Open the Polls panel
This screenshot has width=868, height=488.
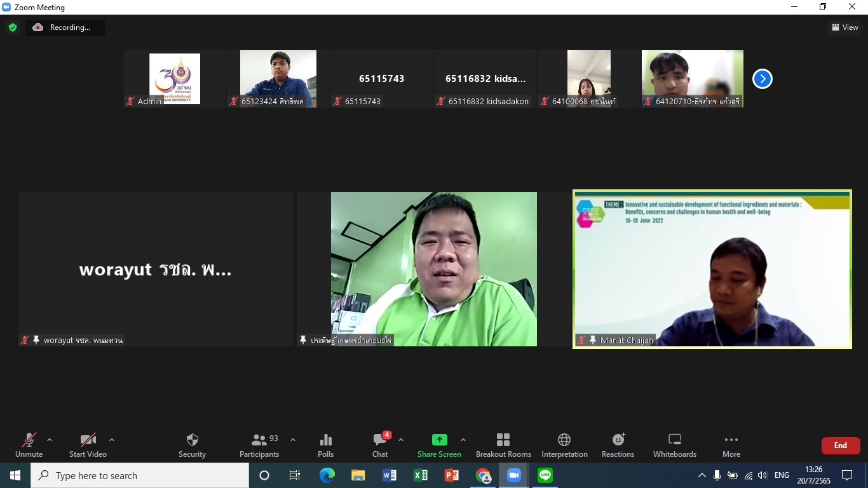(x=325, y=445)
